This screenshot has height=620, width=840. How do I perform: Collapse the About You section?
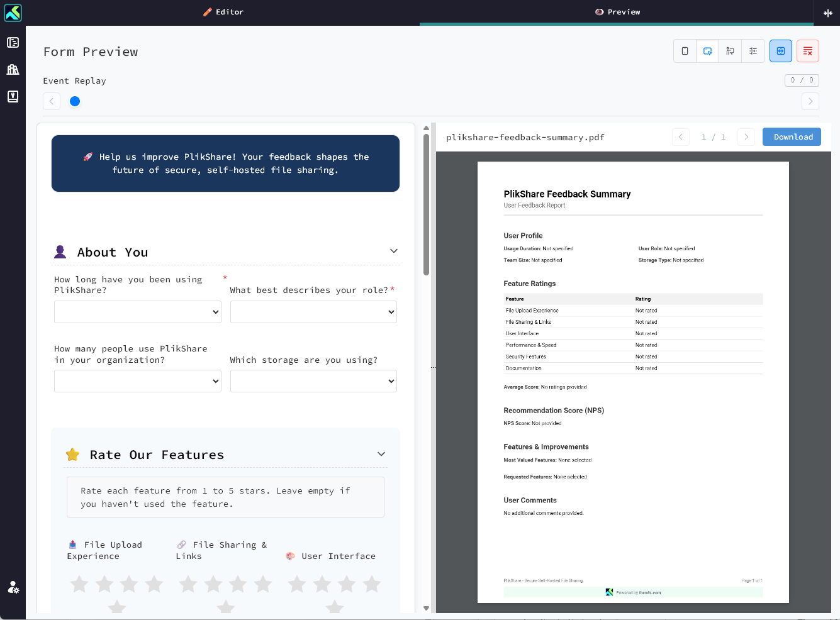tap(394, 250)
